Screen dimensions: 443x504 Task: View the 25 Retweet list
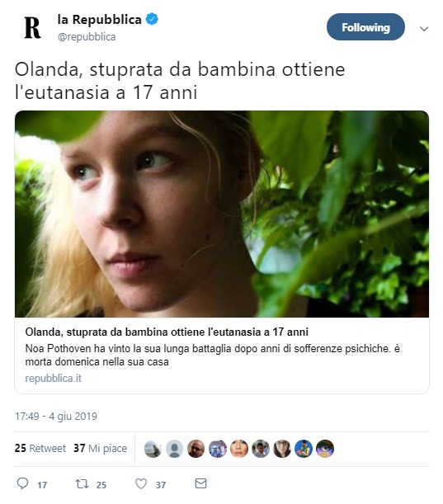[x=40, y=448]
